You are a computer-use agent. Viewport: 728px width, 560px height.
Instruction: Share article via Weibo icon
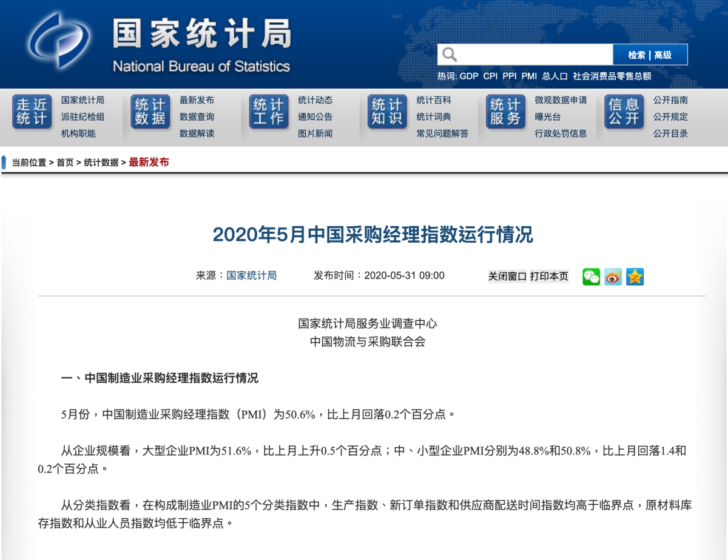(x=613, y=277)
